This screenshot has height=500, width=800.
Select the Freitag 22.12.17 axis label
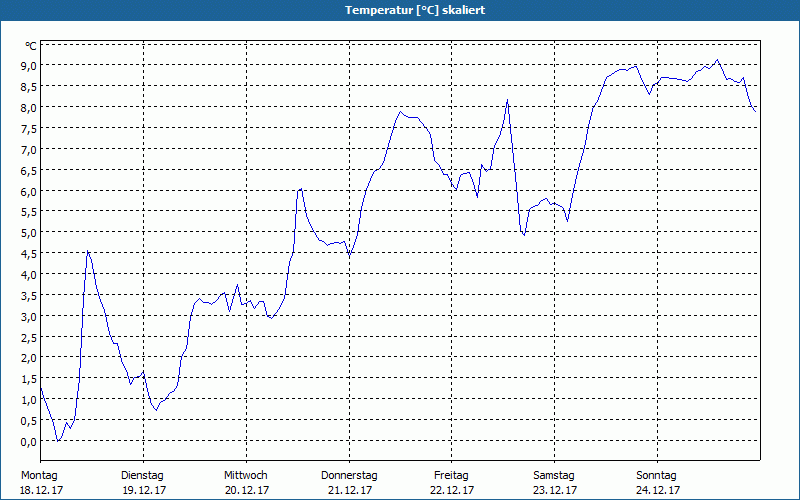click(x=452, y=483)
